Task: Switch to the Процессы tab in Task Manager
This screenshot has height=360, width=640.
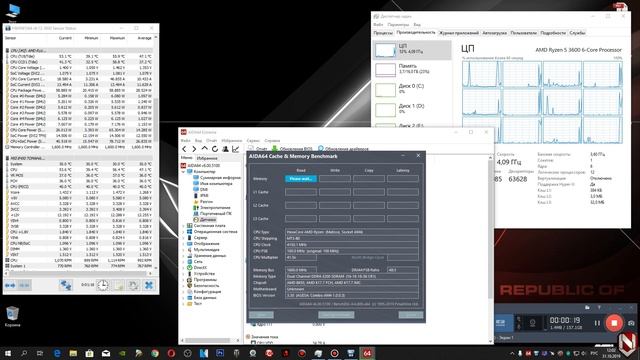Action: coord(383,33)
